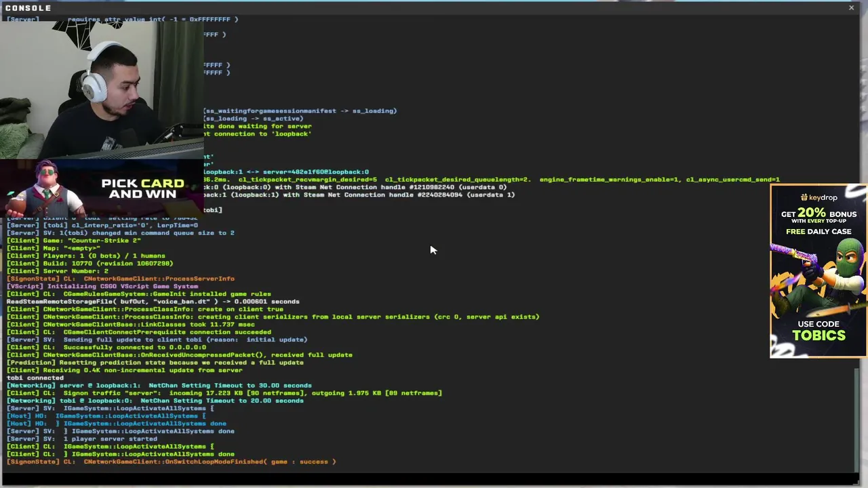The height and width of the screenshot is (488, 868).
Task: Select the 'Build: 10770' log line
Action: point(90,263)
